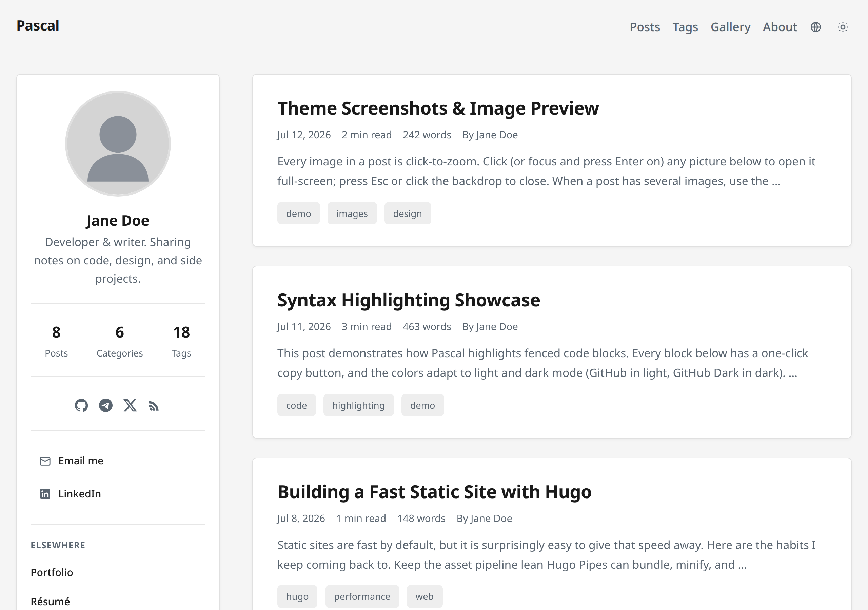Click the Email me link text
The height and width of the screenshot is (610, 868).
pyautogui.click(x=81, y=461)
